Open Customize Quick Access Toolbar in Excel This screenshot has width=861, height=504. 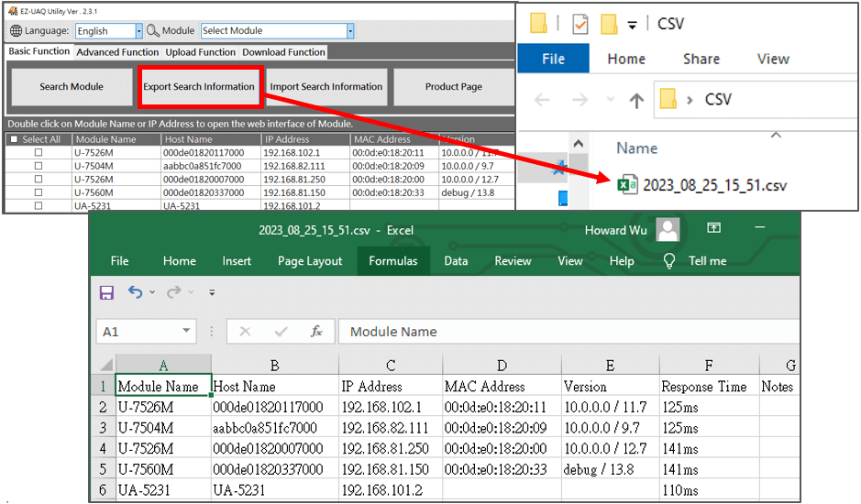[212, 292]
